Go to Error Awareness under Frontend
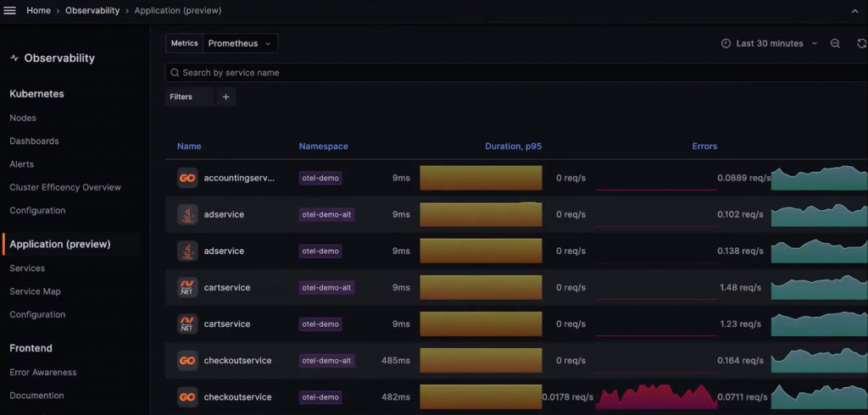This screenshot has height=415, width=868. [42, 373]
